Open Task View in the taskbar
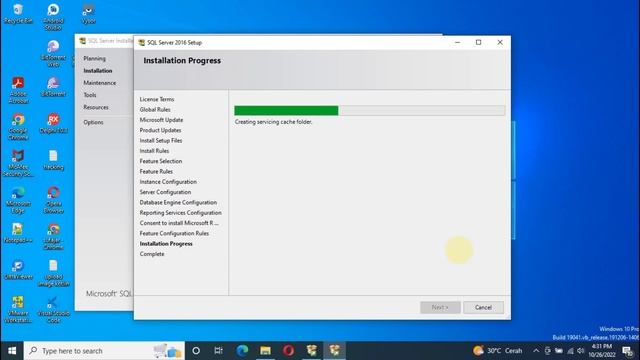This screenshot has height=360, width=640. (x=219, y=351)
